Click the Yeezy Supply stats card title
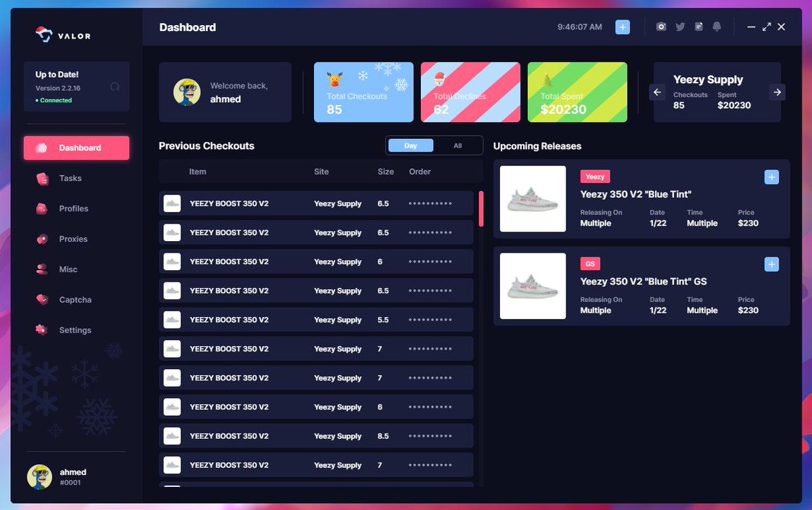 [708, 79]
